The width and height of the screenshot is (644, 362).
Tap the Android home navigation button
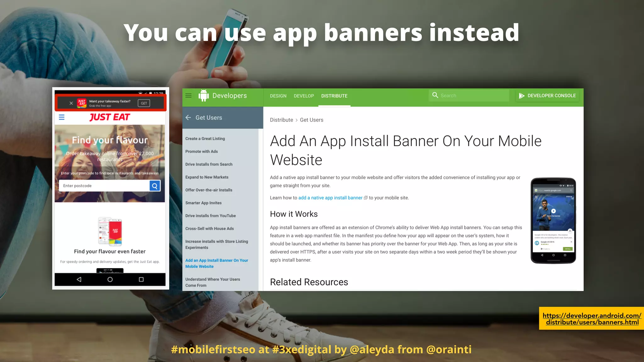tap(110, 279)
